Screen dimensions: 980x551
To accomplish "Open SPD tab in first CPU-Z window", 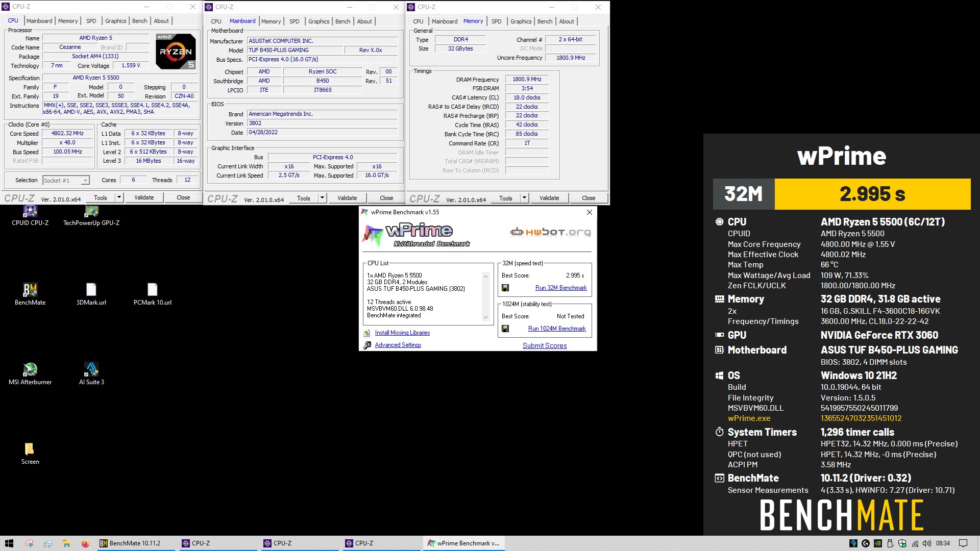I will click(91, 21).
